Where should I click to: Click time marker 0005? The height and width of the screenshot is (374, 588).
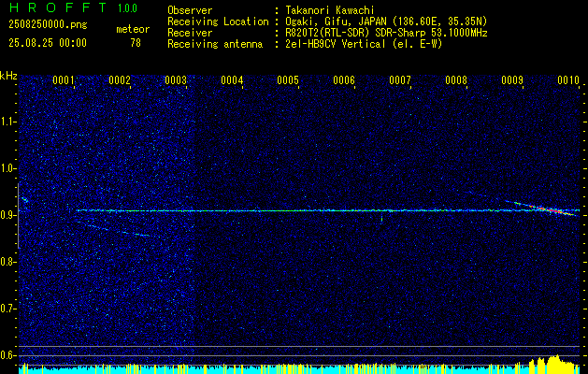288,80
